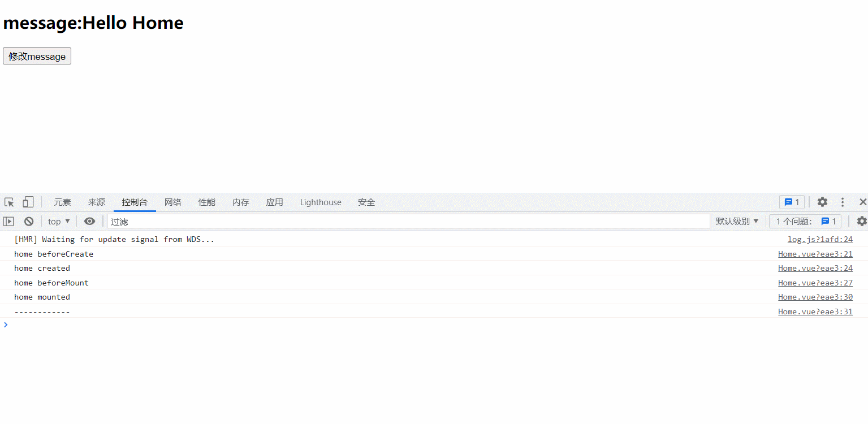Close the DevTools panel
The image size is (868, 424).
click(862, 202)
